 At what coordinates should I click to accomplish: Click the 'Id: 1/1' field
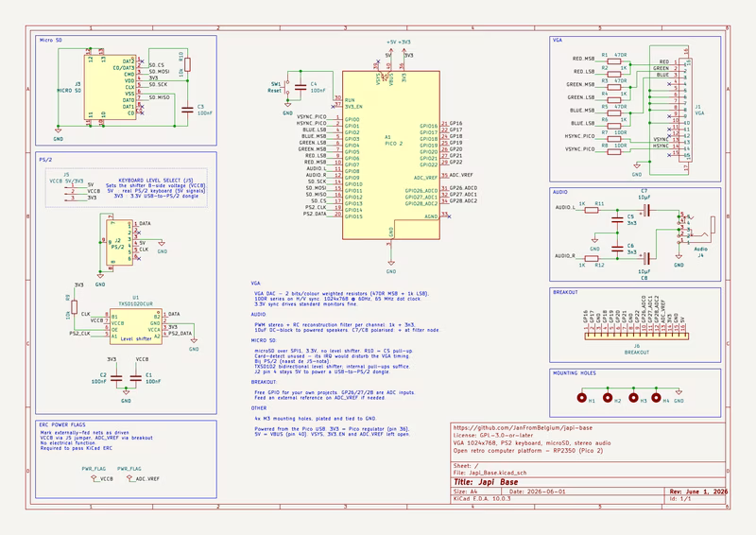click(x=680, y=498)
